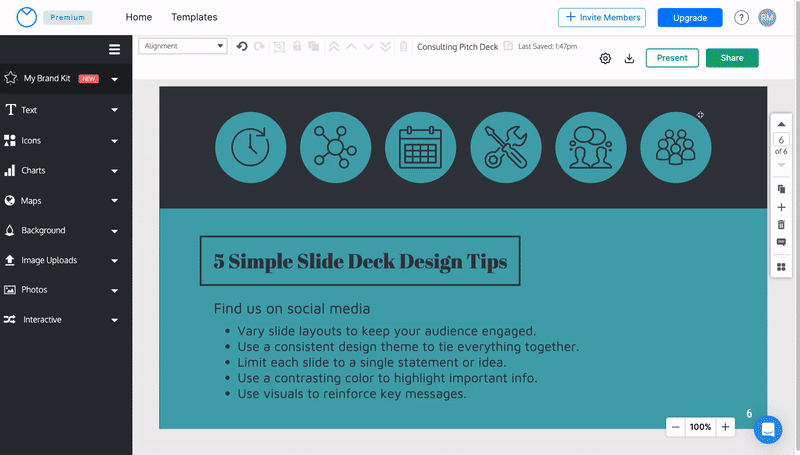
Task: Go to the next page arrow
Action: coord(781,165)
